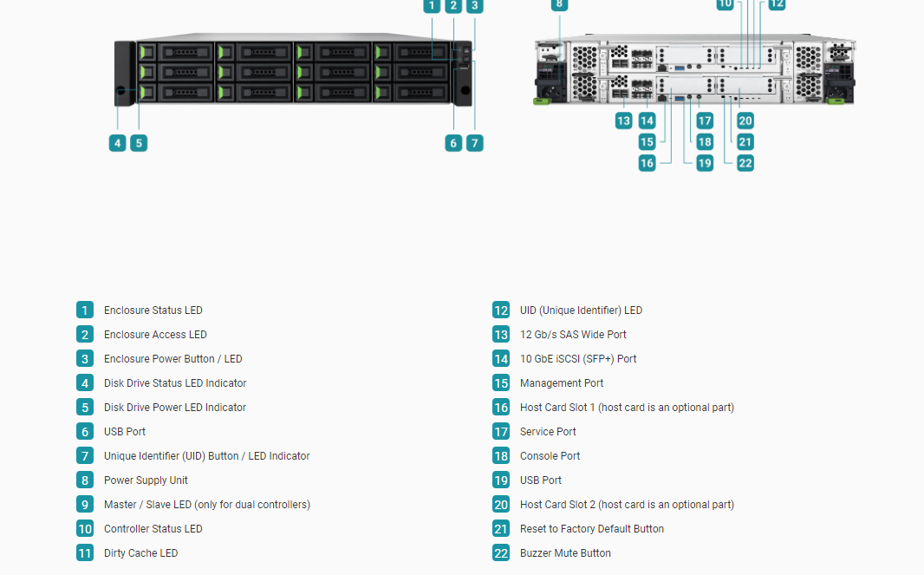Click legend badge 4 beside Disk Drive Status
Screen dimensions: 924x575
(85, 382)
